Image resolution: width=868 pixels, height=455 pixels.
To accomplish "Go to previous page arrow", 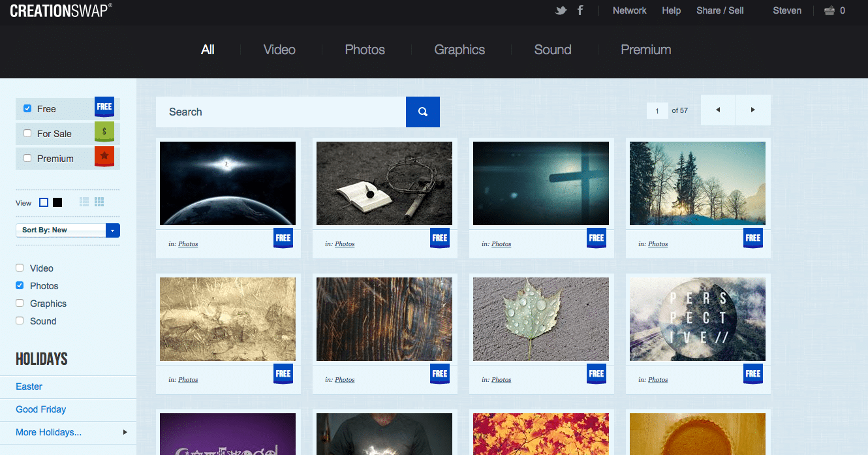I will tap(718, 110).
